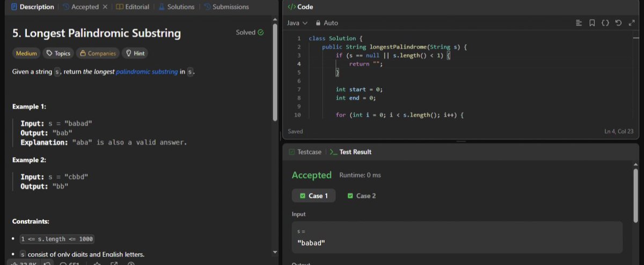Close the Accepted tab with its X
The height and width of the screenshot is (265, 644).
point(105,7)
